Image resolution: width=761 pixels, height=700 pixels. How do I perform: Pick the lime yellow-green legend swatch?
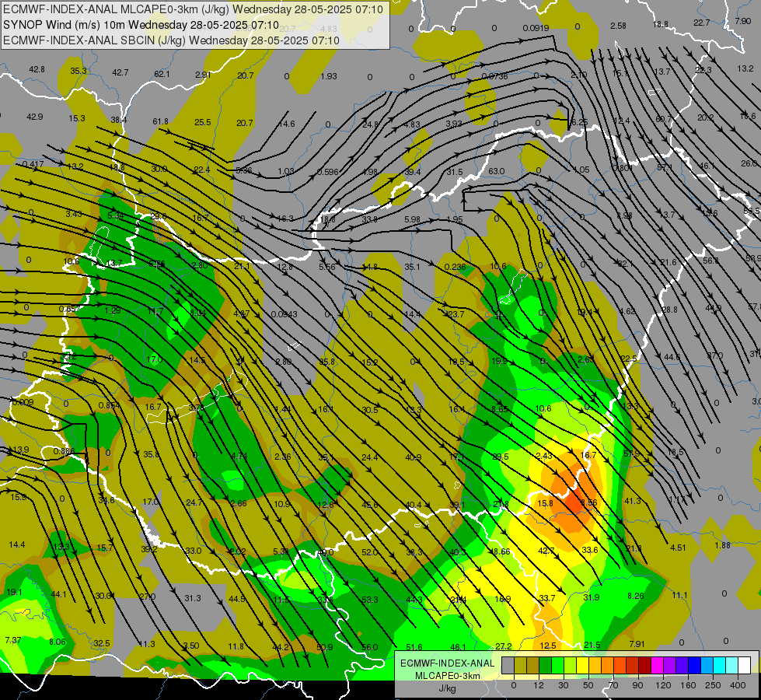point(571,665)
